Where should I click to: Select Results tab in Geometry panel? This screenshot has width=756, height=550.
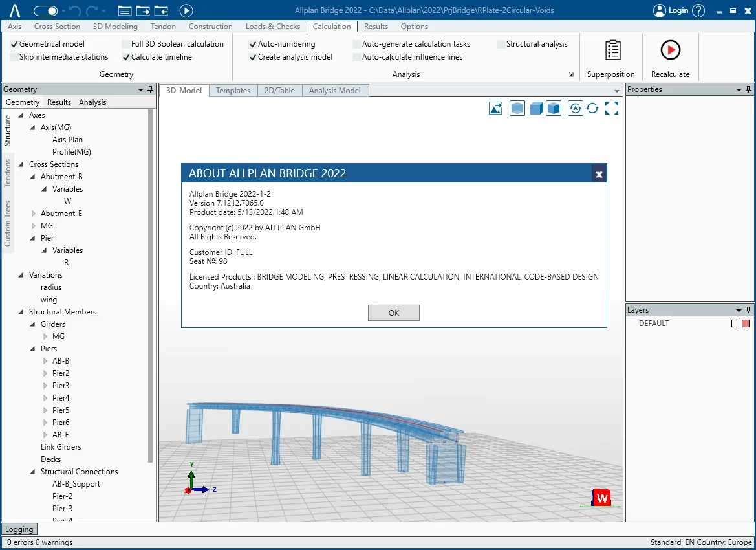(59, 102)
